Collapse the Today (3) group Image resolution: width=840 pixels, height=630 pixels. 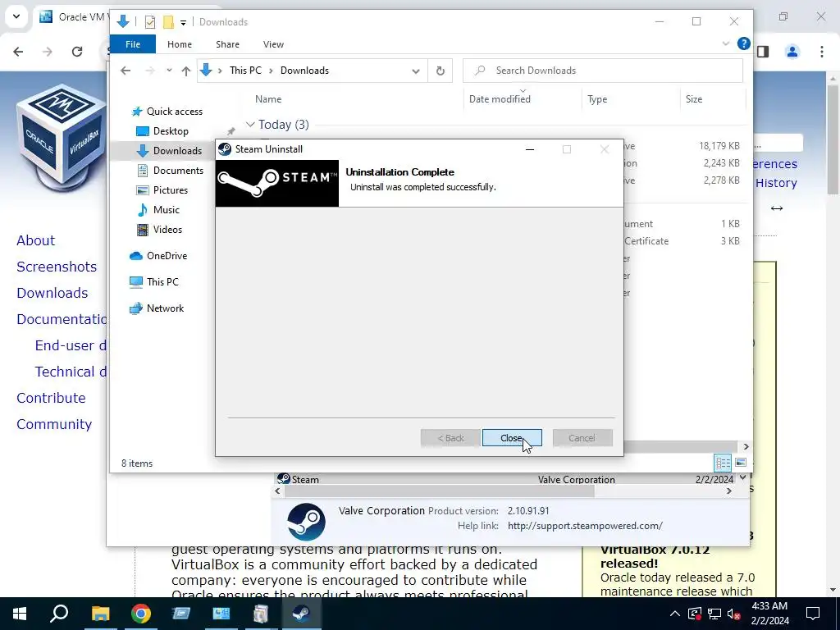pyautogui.click(x=249, y=125)
